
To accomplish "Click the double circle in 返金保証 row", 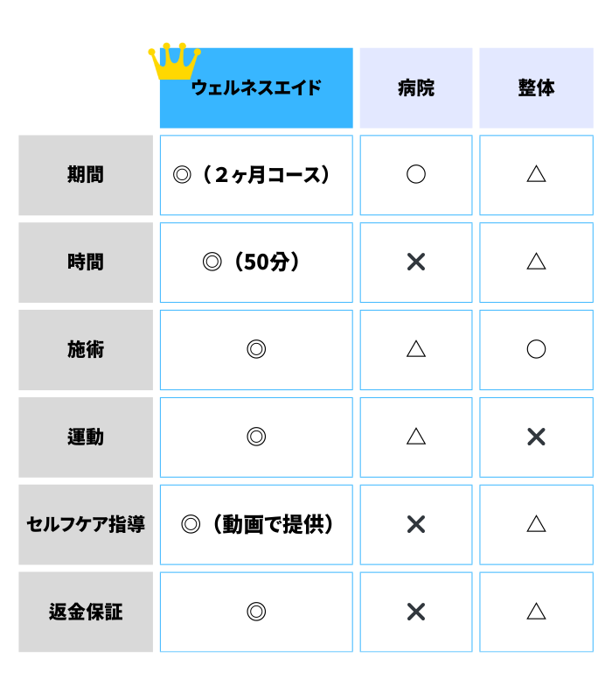I will (256, 611).
